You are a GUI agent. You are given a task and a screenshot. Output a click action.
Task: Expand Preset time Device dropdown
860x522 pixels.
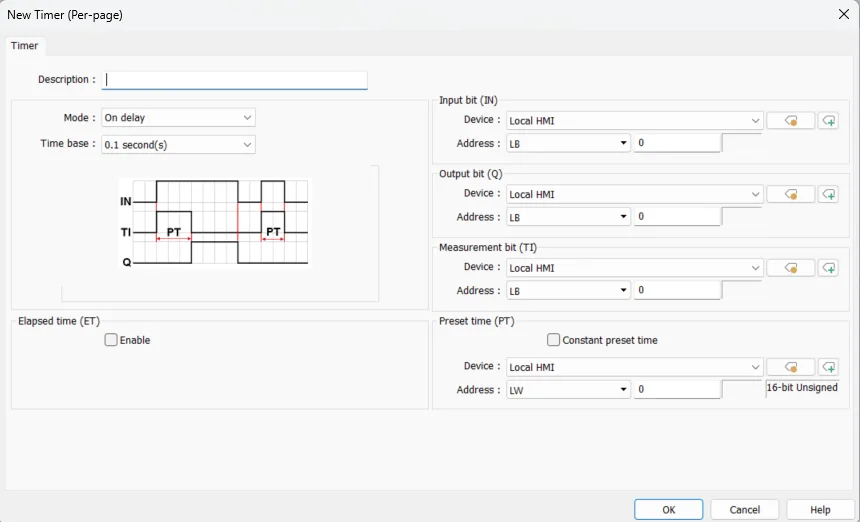[635, 367]
